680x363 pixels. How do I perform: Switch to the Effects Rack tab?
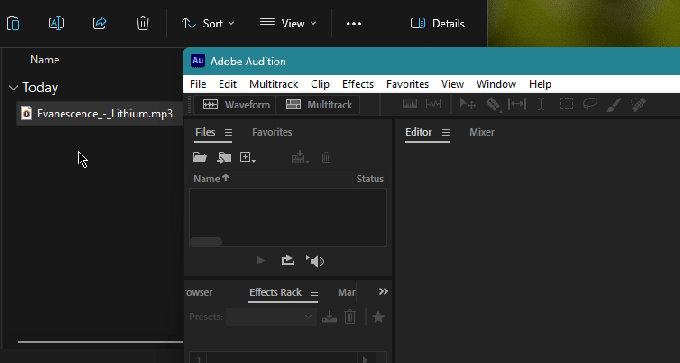pyautogui.click(x=275, y=292)
